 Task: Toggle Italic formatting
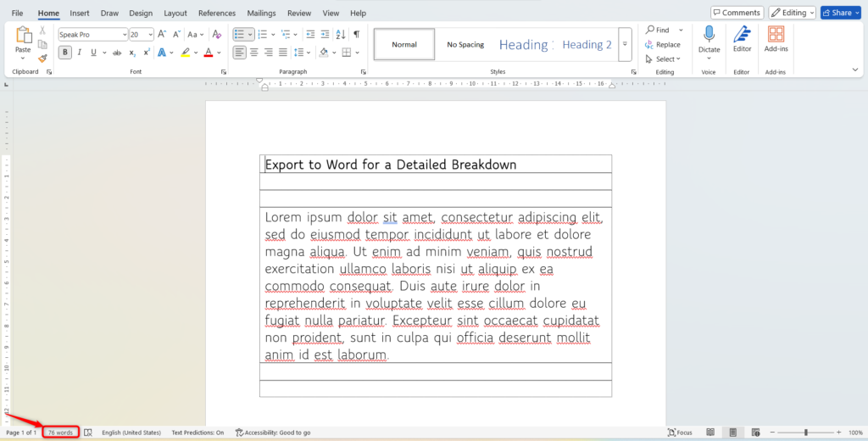(x=80, y=53)
